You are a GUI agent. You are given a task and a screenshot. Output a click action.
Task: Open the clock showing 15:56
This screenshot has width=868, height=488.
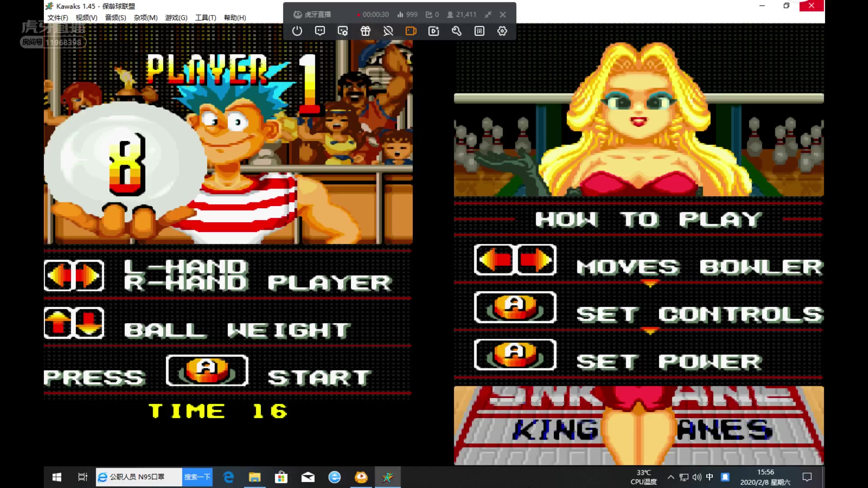[x=765, y=477]
